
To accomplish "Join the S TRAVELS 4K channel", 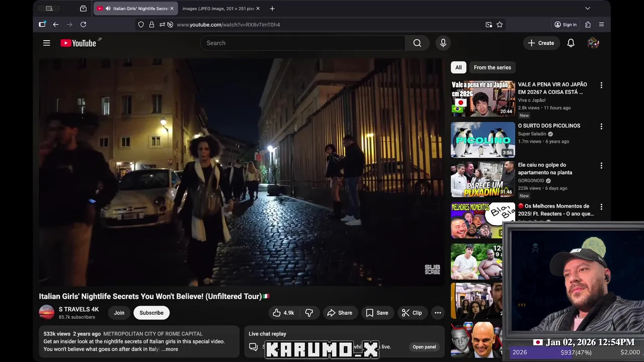I will coord(119,313).
